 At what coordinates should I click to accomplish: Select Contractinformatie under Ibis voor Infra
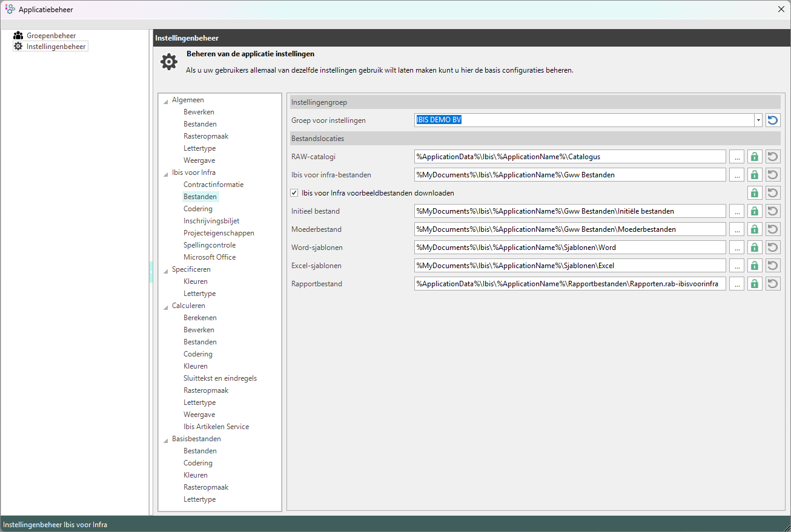pyautogui.click(x=213, y=185)
